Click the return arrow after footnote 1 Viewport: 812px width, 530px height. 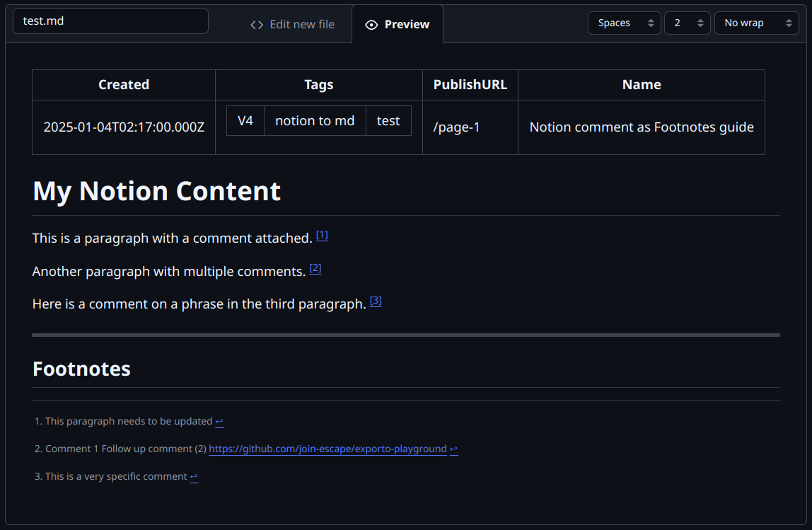pos(219,420)
